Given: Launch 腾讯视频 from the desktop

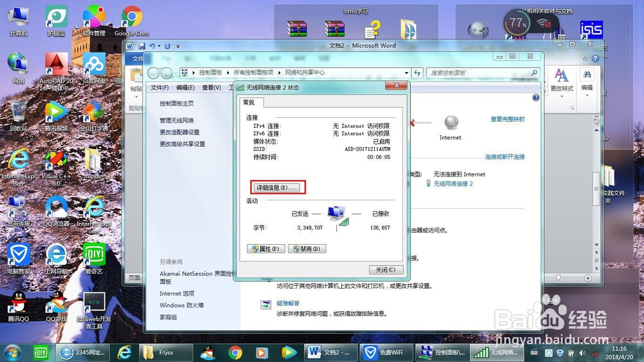Looking at the screenshot, I should [x=56, y=116].
